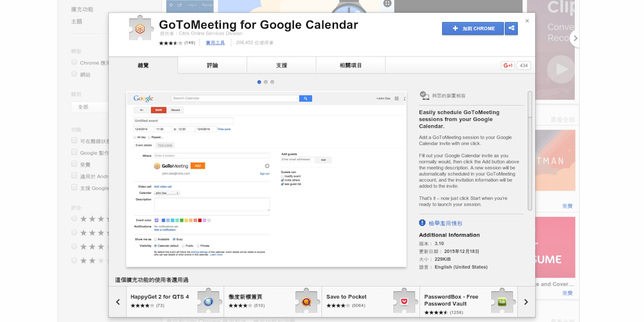
Task: Click the share icon button
Action: [511, 28]
